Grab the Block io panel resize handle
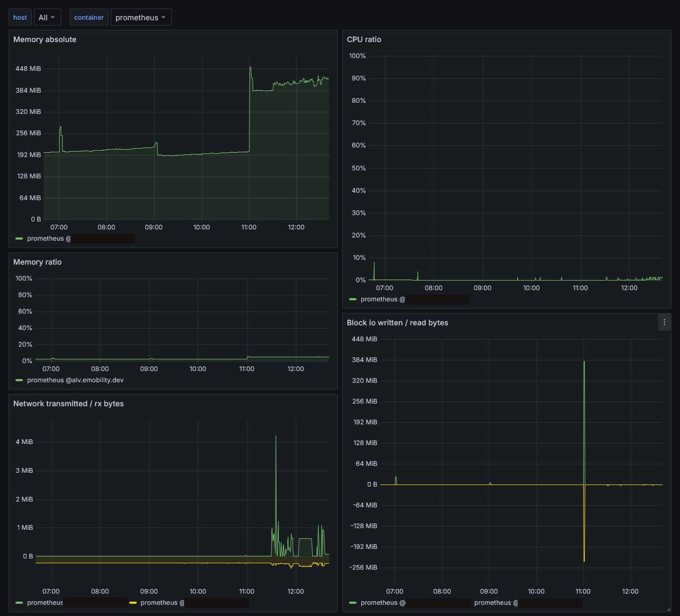 click(668, 610)
